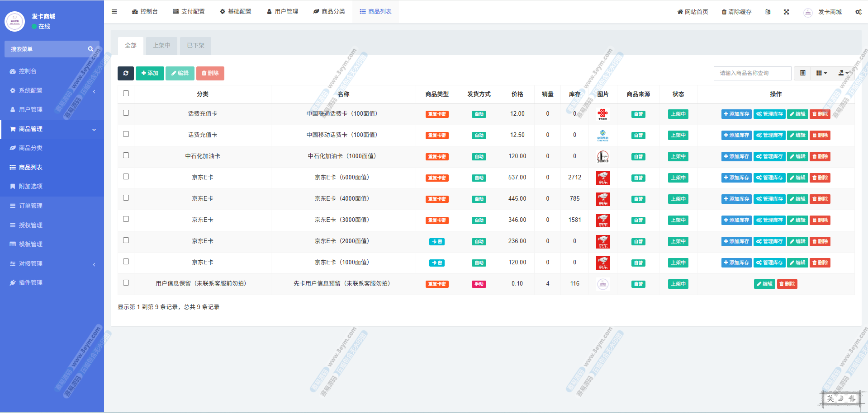This screenshot has height=413, width=868.
Task: Click 管理库存 for 中国移动话费卡 row
Action: point(769,135)
